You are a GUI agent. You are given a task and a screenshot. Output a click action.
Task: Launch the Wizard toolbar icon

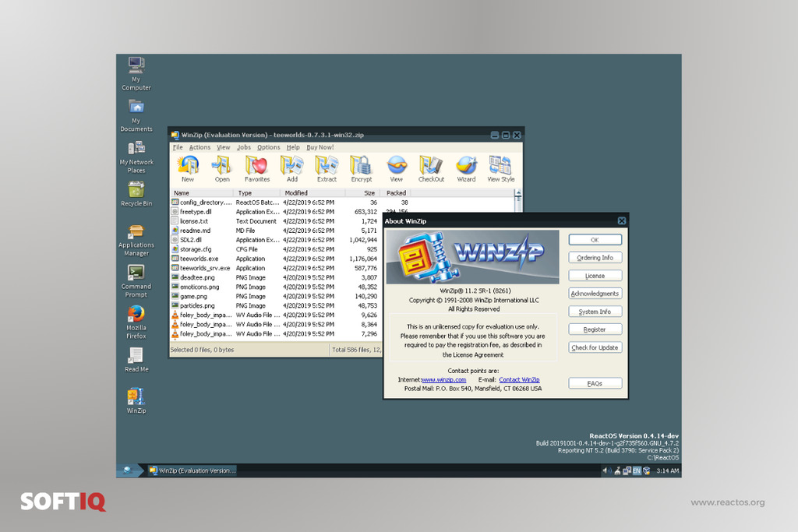coord(466,169)
